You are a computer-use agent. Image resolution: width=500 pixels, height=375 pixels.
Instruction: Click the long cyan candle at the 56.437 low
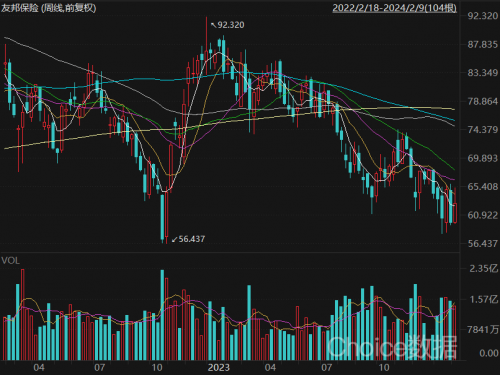(x=162, y=217)
